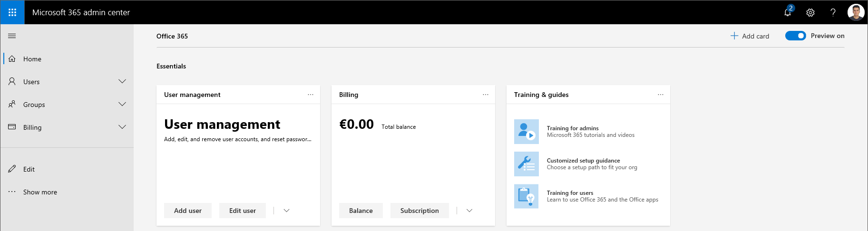Click 'Microsoft 365 tutorials and videos' subtitle

[x=591, y=135]
